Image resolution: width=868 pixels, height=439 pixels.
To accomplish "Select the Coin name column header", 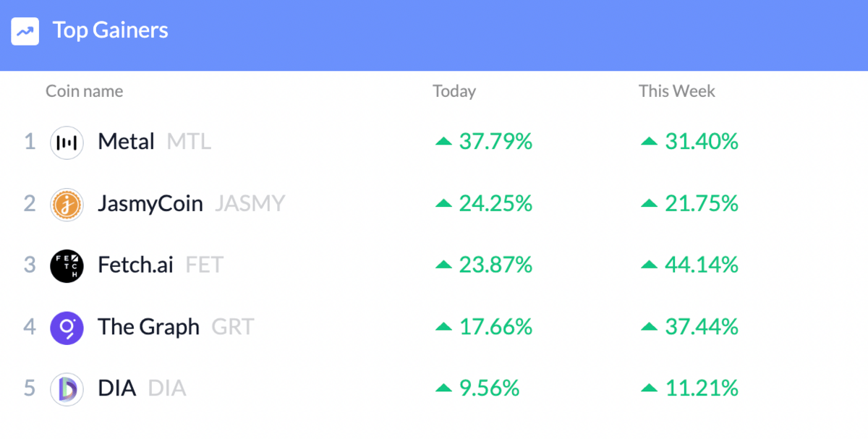I will 84,91.
